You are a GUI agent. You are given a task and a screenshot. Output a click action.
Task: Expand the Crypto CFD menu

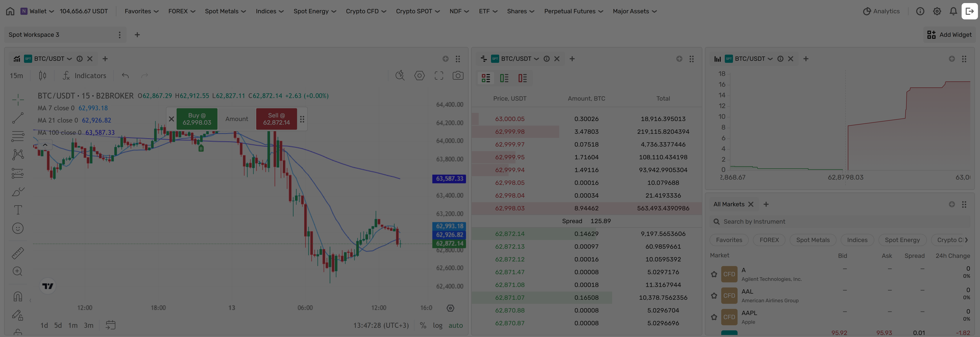[x=366, y=11]
